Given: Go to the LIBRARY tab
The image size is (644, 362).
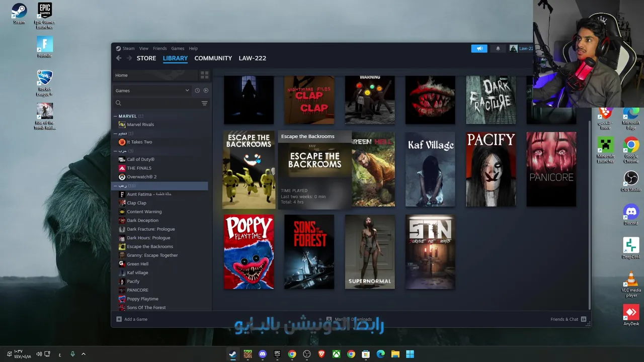Looking at the screenshot, I should pyautogui.click(x=175, y=58).
